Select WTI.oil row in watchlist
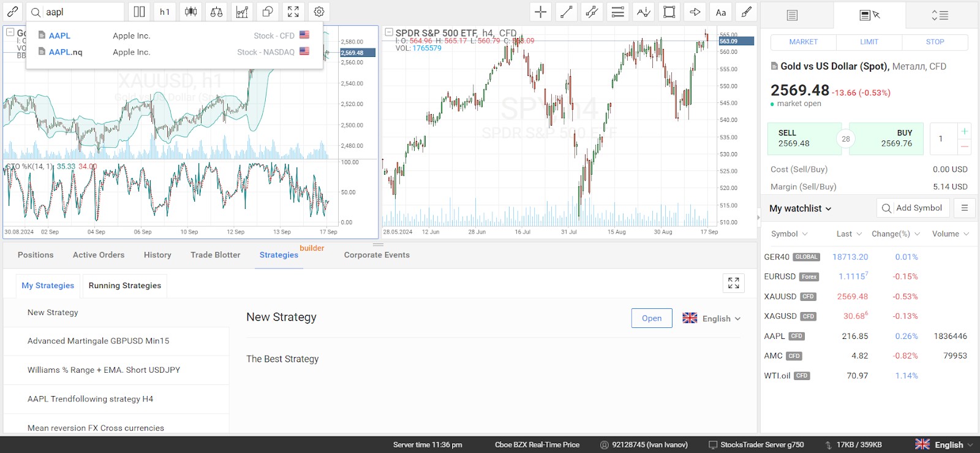The image size is (980, 453). 869,376
